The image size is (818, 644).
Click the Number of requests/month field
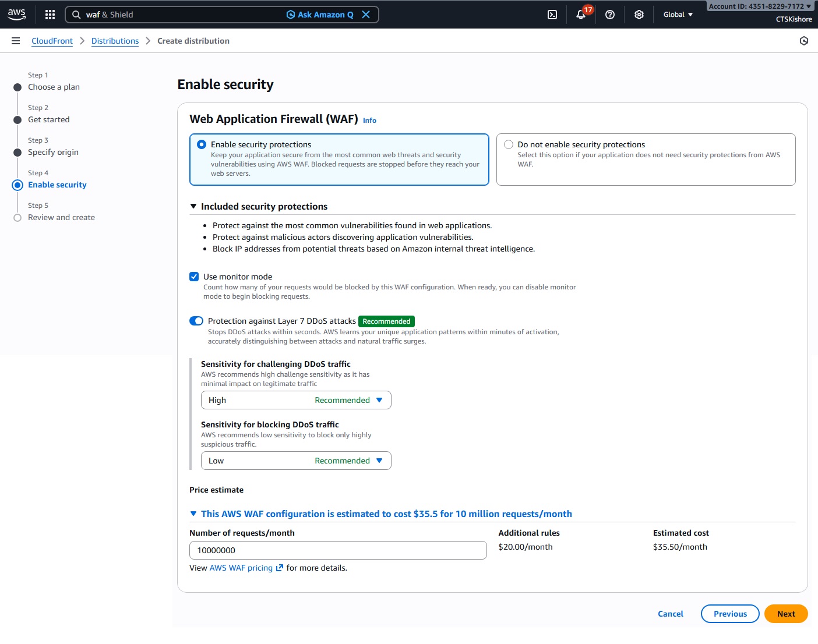click(x=338, y=550)
